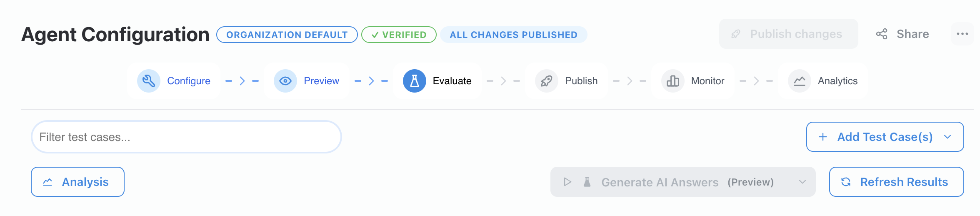Expand the Generate AI Answers dropdown arrow
Screen dimensions: 980x216
pyautogui.click(x=802, y=182)
